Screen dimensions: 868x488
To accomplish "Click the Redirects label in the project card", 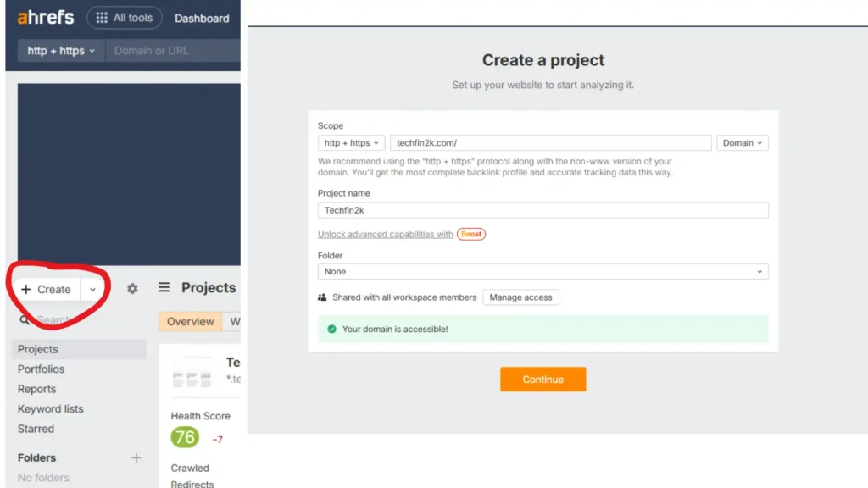I will (x=192, y=484).
